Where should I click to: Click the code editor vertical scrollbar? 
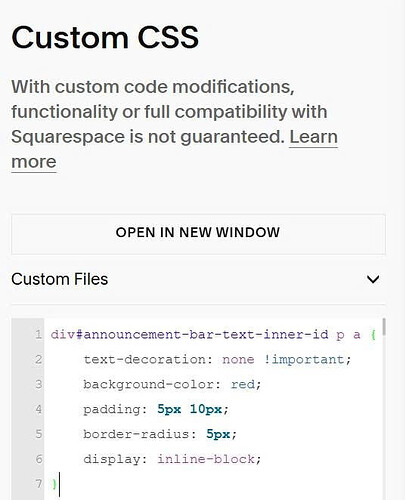pyautogui.click(x=384, y=327)
